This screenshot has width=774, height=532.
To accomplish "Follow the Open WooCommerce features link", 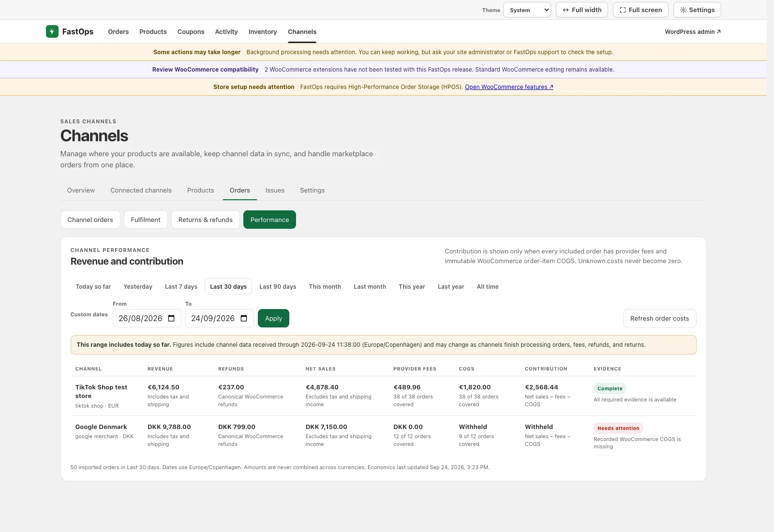I will click(509, 87).
